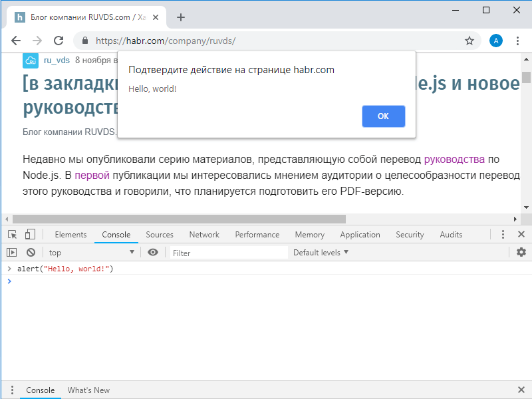This screenshot has width=532, height=399.
Task: Open DevTools customize three-dot menu
Action: pyautogui.click(x=503, y=235)
